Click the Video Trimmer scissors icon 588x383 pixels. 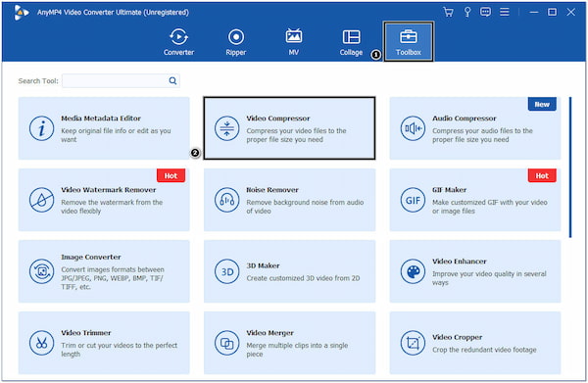(x=41, y=343)
